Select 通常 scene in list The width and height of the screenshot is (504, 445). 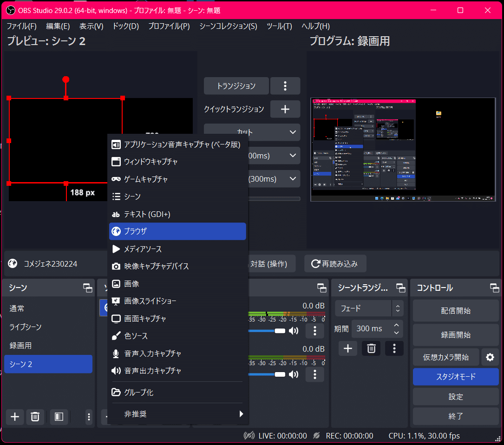(48, 309)
